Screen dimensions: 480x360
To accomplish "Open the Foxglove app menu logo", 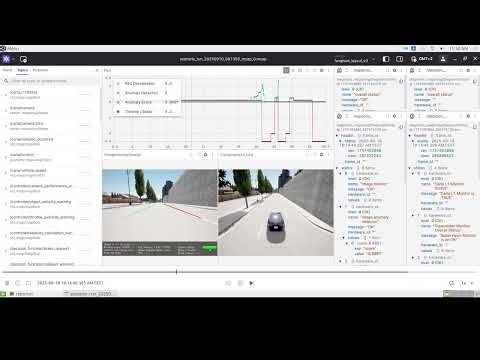I will point(6,59).
